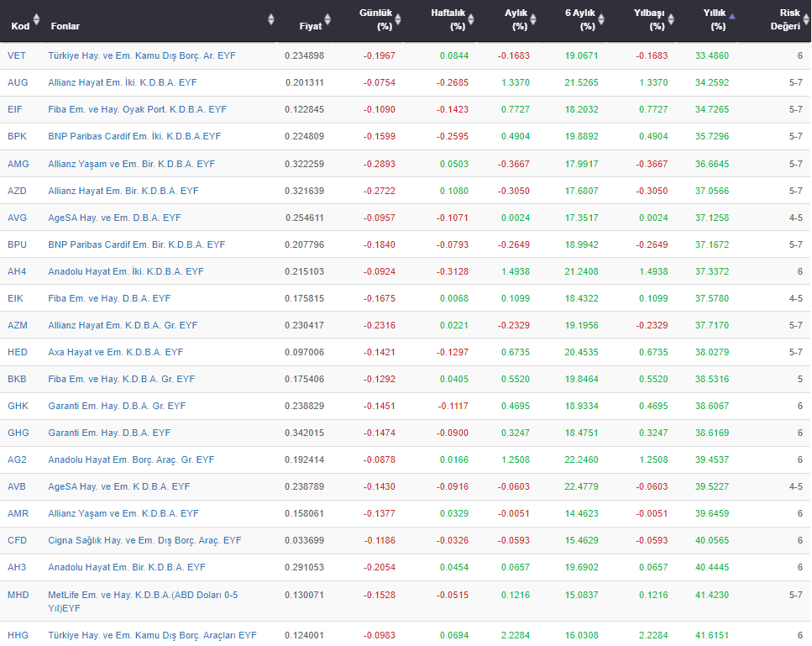
Task: Open Fiba Em. ve Hay. Oyak Port. fund
Action: tap(137, 110)
